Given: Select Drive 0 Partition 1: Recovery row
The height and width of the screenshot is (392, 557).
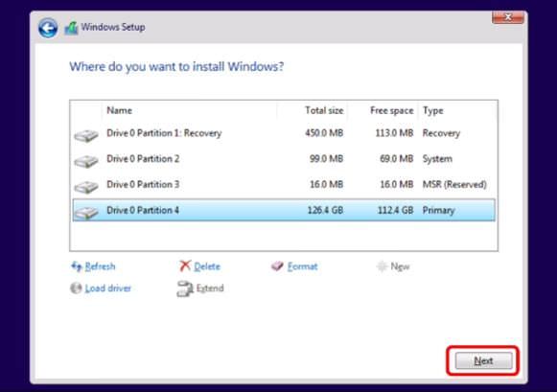Looking at the screenshot, I should [284, 133].
